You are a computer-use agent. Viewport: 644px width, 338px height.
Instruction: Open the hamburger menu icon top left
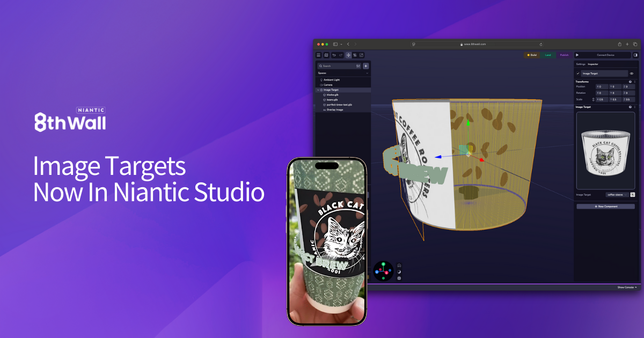[x=318, y=55]
